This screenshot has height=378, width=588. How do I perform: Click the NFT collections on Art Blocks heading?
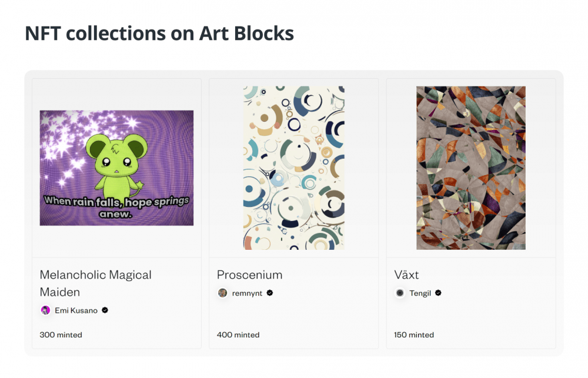[x=159, y=34]
